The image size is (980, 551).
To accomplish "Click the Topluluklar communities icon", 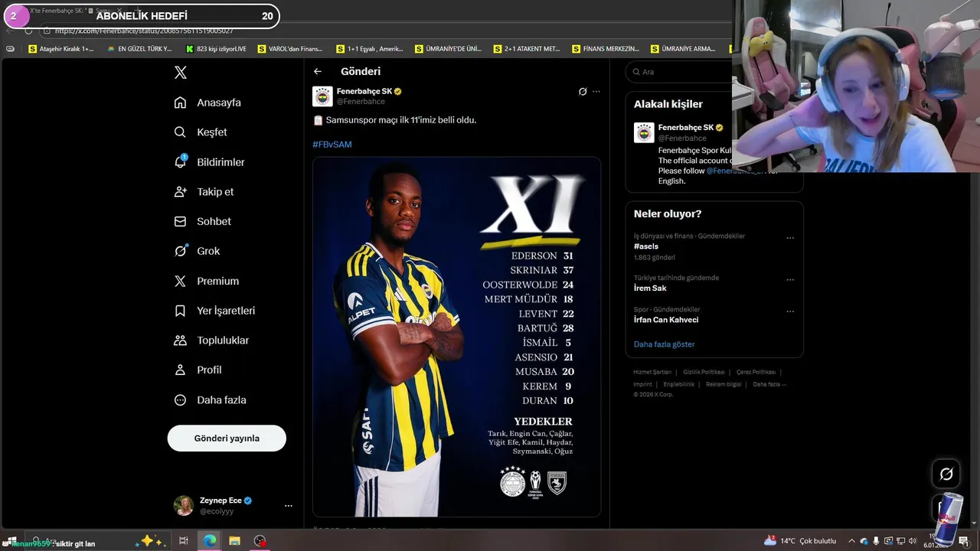I will click(180, 341).
